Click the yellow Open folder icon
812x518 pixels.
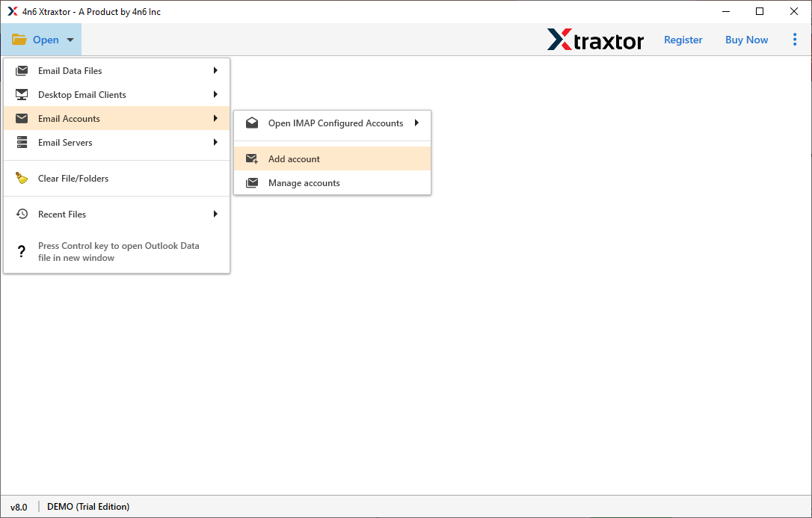click(x=19, y=39)
